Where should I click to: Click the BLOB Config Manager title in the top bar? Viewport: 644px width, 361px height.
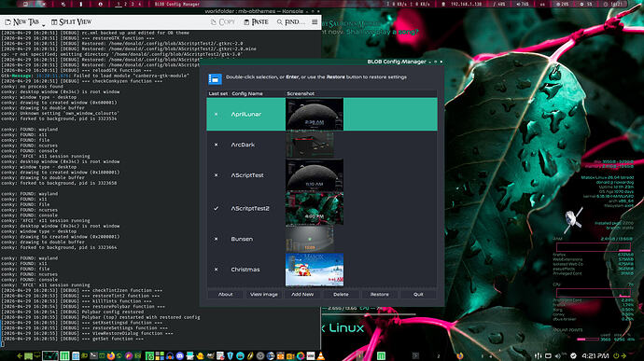[177, 4]
